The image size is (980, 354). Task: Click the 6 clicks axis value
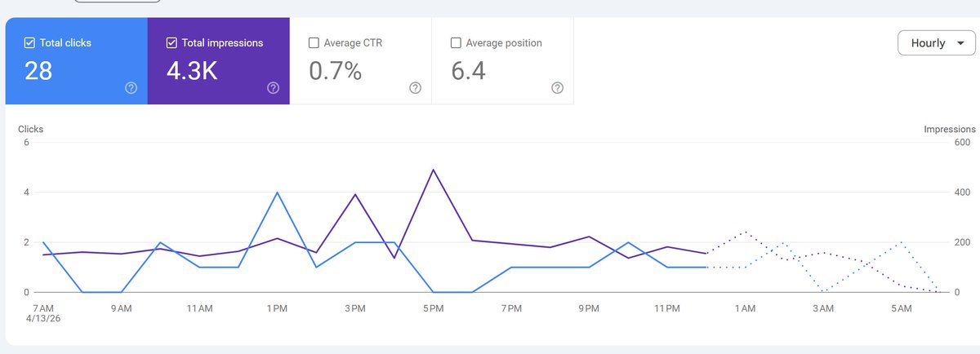(x=27, y=143)
